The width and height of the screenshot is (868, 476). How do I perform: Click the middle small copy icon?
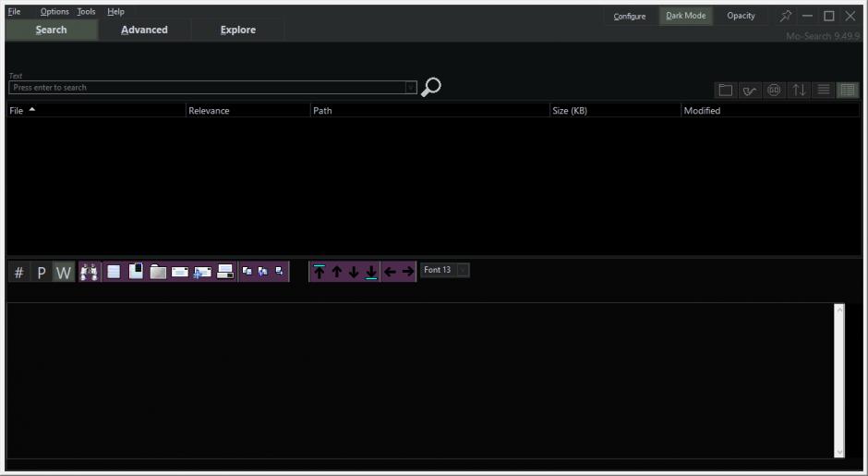pos(263,271)
